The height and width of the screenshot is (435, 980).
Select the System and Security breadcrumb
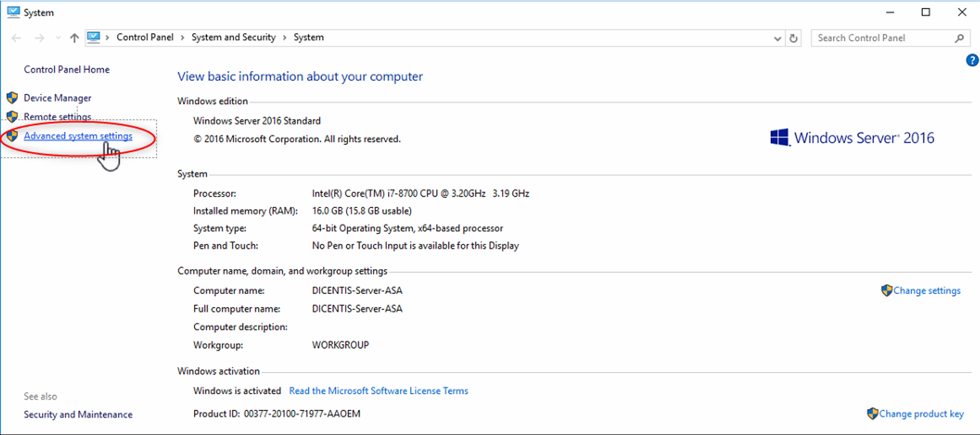tap(233, 37)
